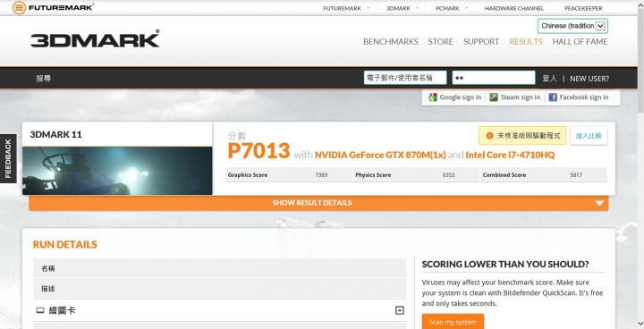Screen dimensions: 644x329
Task: Click the Physics Score row
Action: point(416,175)
